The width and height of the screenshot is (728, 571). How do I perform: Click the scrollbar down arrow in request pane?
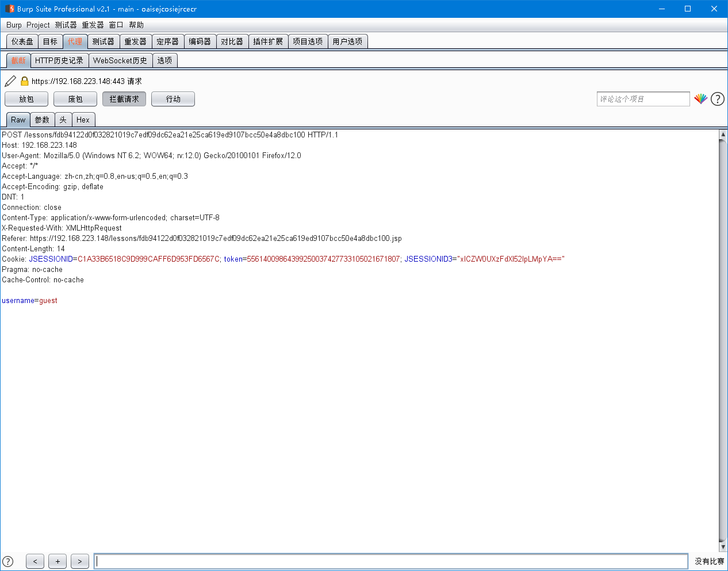coord(723,547)
